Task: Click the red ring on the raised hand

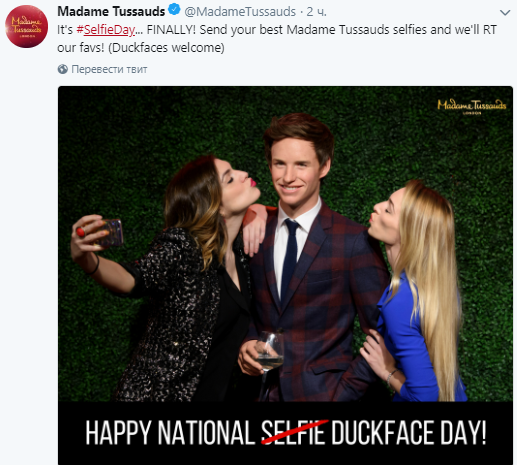Action: (x=80, y=232)
